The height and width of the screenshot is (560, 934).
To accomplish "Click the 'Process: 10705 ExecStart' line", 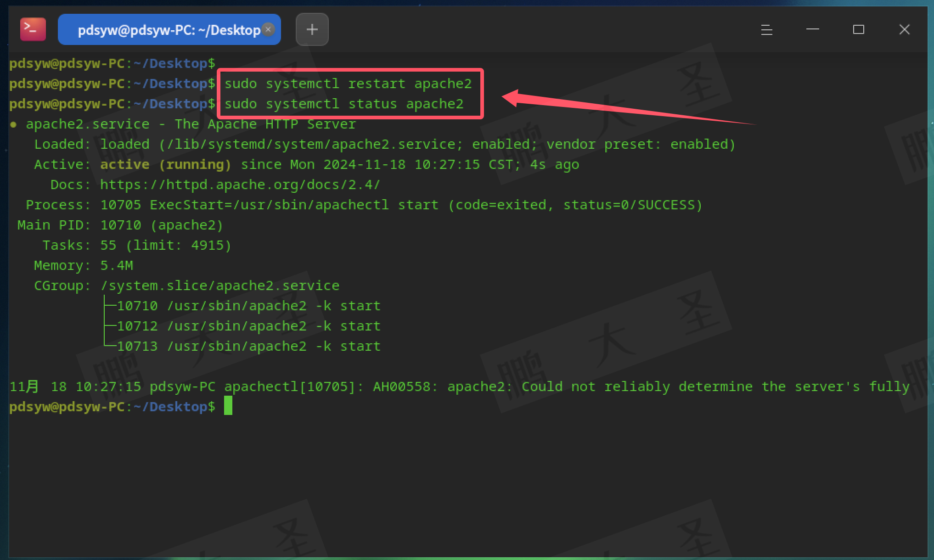I will (x=364, y=205).
